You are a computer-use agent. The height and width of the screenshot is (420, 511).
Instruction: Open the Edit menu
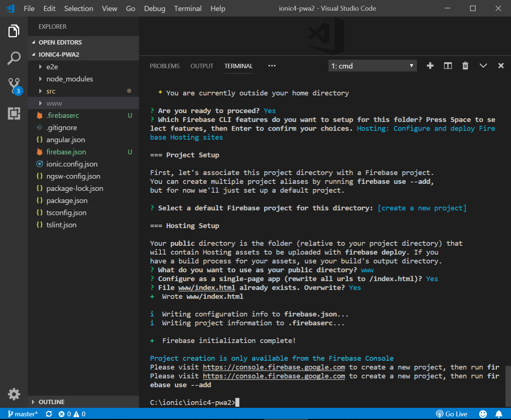click(x=49, y=8)
